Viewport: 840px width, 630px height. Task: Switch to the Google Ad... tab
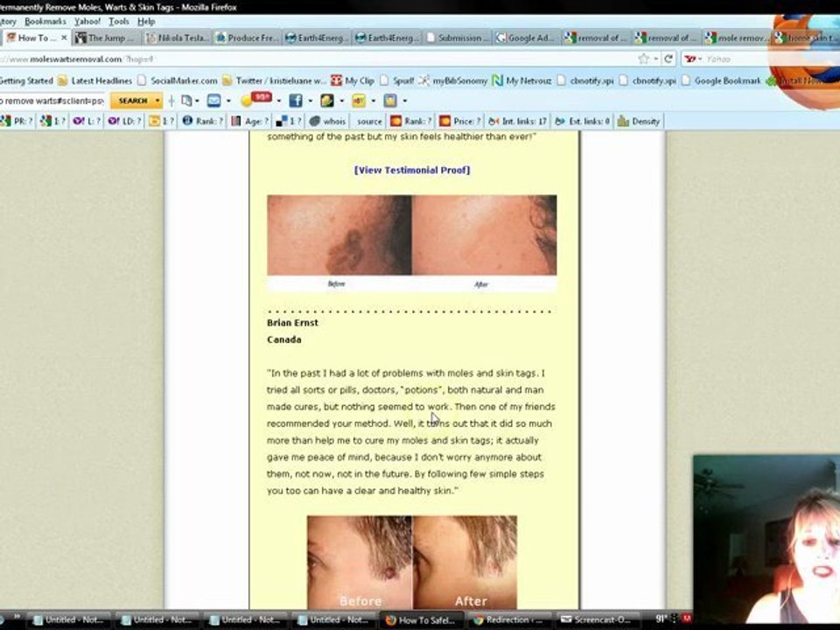(526, 38)
